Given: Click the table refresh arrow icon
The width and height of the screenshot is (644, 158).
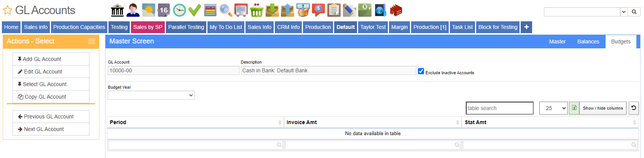Looking at the screenshot, I should pos(634,108).
